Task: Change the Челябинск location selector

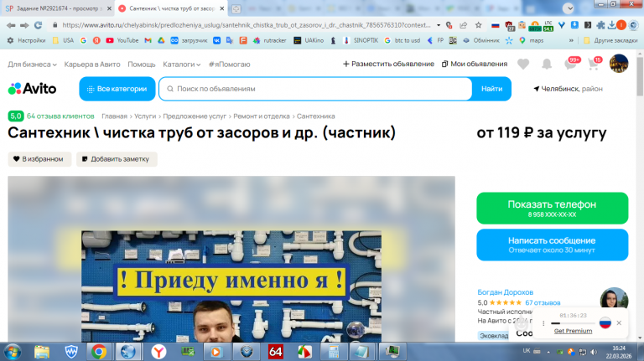Action: [x=568, y=89]
